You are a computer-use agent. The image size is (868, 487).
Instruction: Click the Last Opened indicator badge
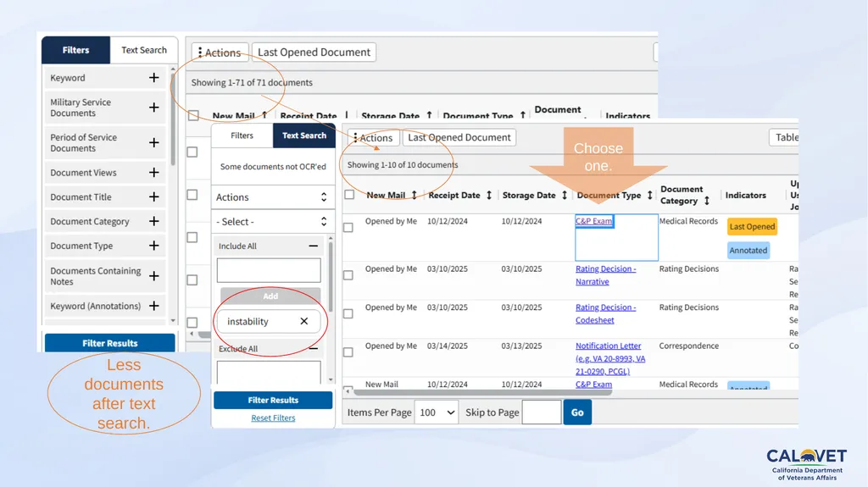coord(752,226)
